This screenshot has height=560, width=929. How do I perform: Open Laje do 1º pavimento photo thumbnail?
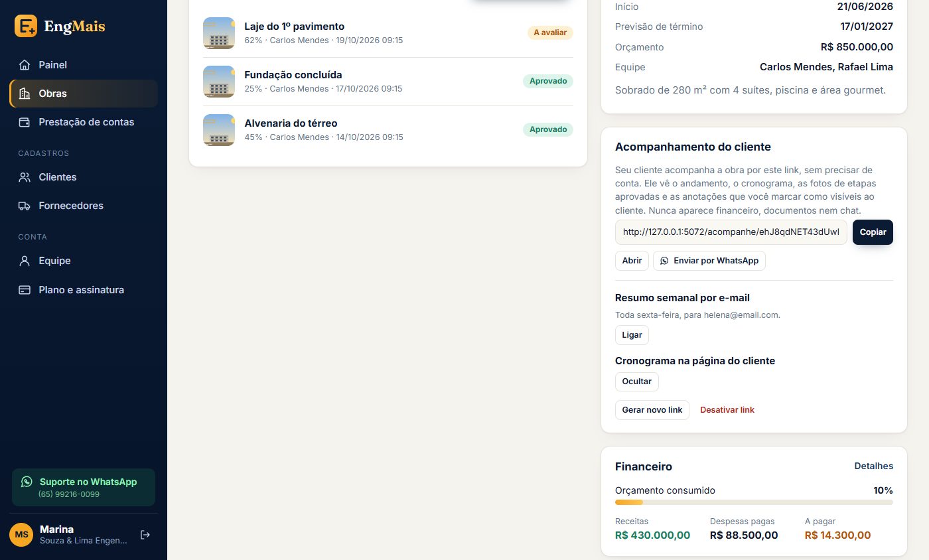pyautogui.click(x=219, y=33)
